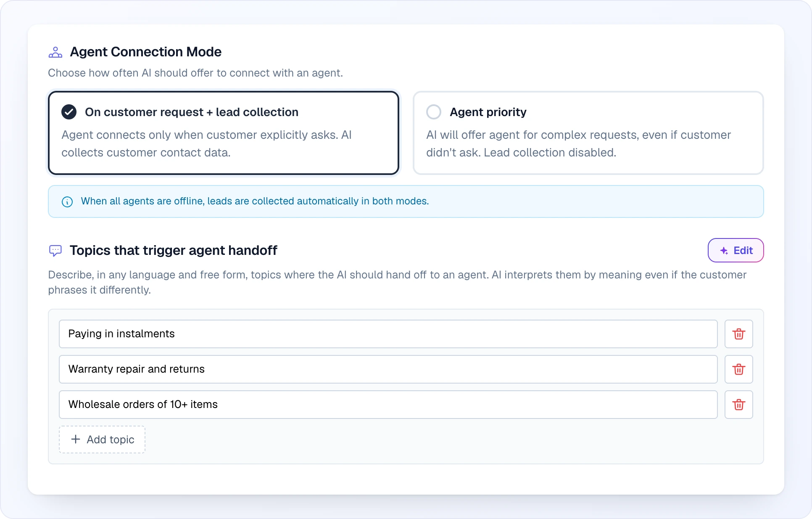Click the Agent Connection Mode heading
The width and height of the screenshot is (812, 519).
click(145, 52)
